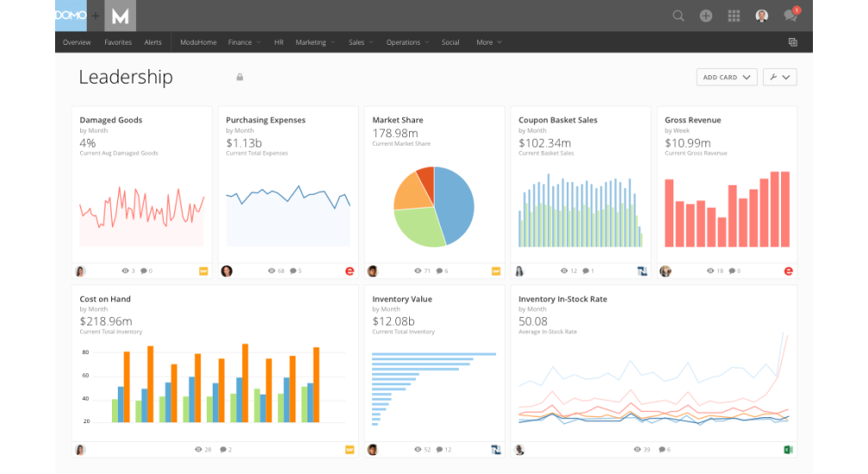
Task: Click the yellow source icon on Cost on Hand
Action: pyautogui.click(x=350, y=450)
